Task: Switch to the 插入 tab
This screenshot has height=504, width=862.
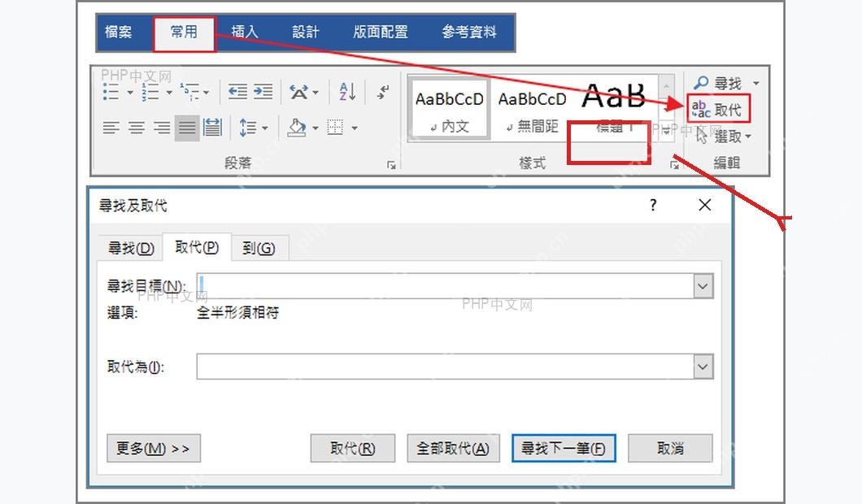Action: (x=244, y=32)
